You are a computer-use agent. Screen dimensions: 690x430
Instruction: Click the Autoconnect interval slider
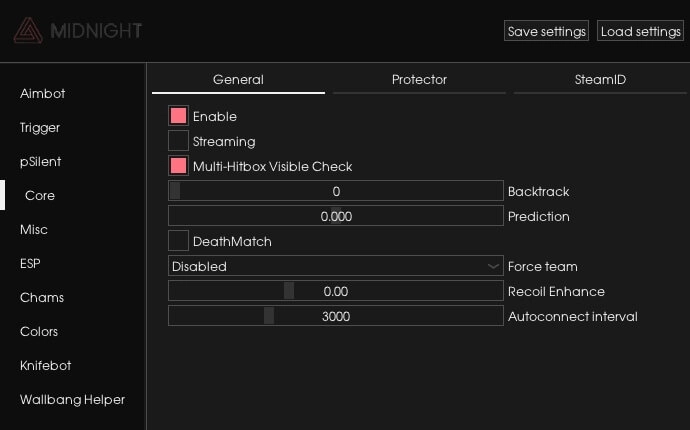click(x=335, y=316)
